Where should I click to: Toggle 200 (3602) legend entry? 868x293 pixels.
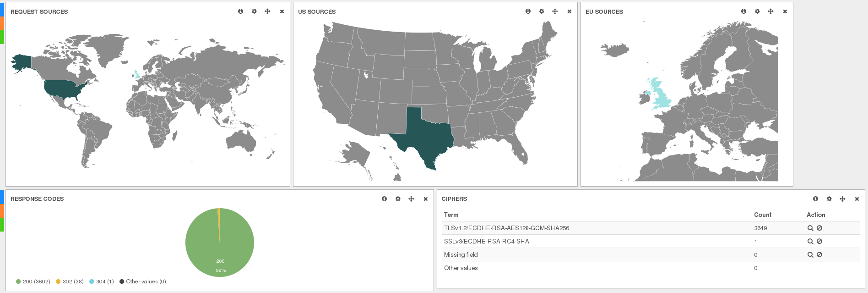33,282
